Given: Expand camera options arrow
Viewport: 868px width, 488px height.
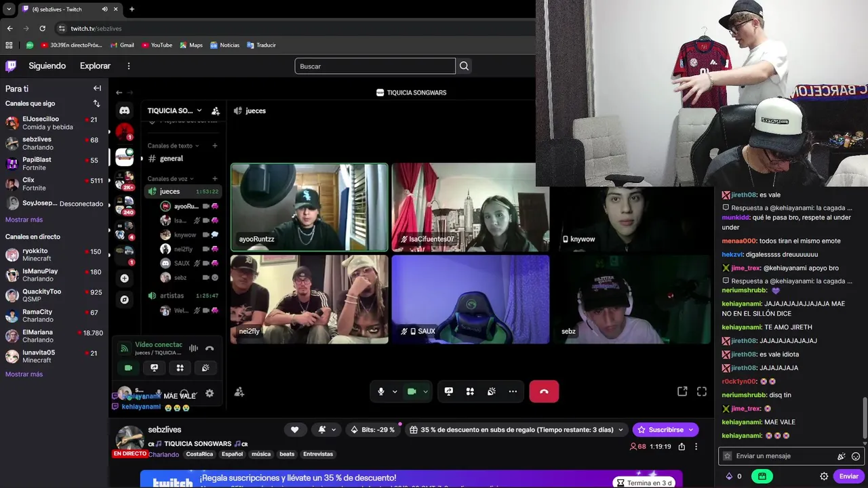Looking at the screenshot, I should click(426, 391).
